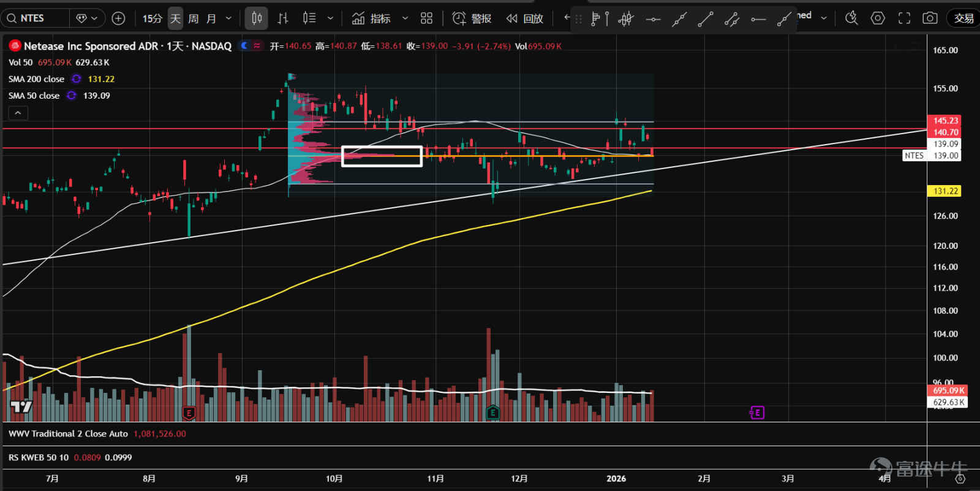Viewport: 980px width, 491px height.
Task: Select the candlestick chart style icon
Action: pos(257,18)
